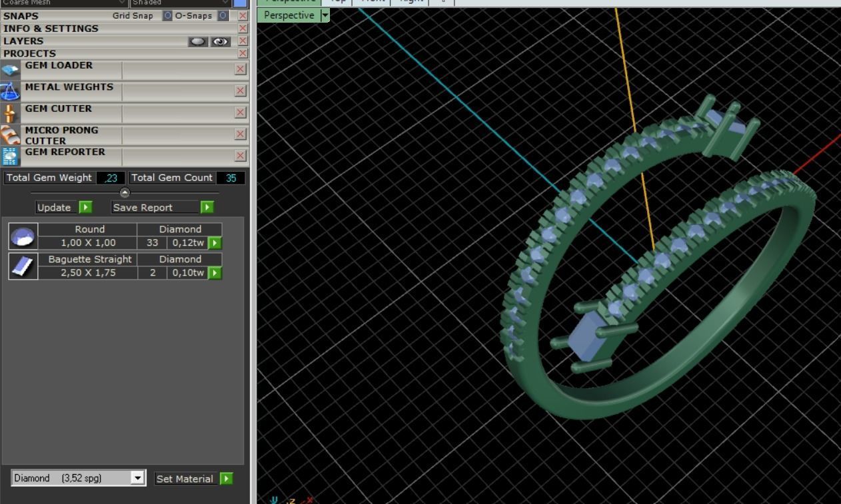Close the INFO & SETTINGS panel
This screenshot has width=841, height=504.
pyautogui.click(x=243, y=29)
